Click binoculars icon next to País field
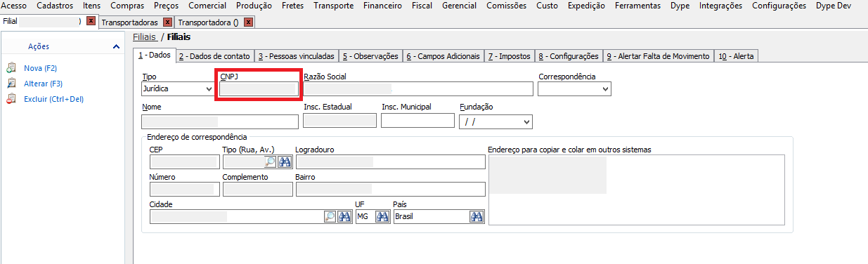 477,216
